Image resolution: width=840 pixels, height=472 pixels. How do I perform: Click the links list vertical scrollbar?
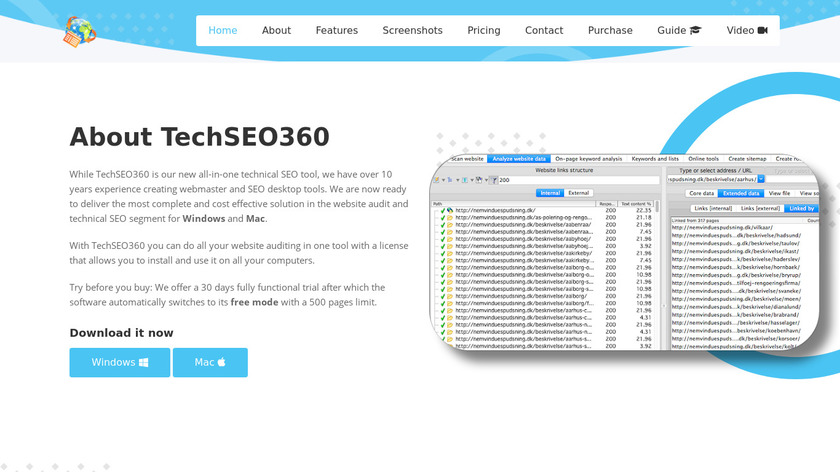[657, 207]
